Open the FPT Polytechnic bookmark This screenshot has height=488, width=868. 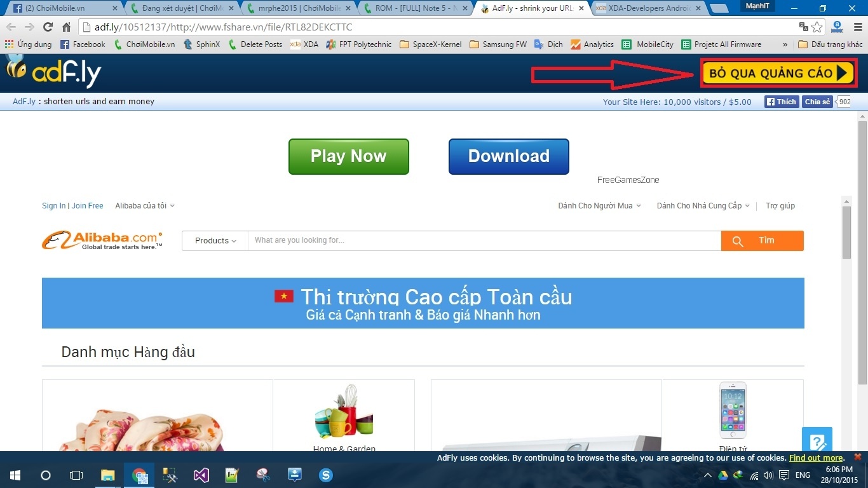(x=359, y=44)
